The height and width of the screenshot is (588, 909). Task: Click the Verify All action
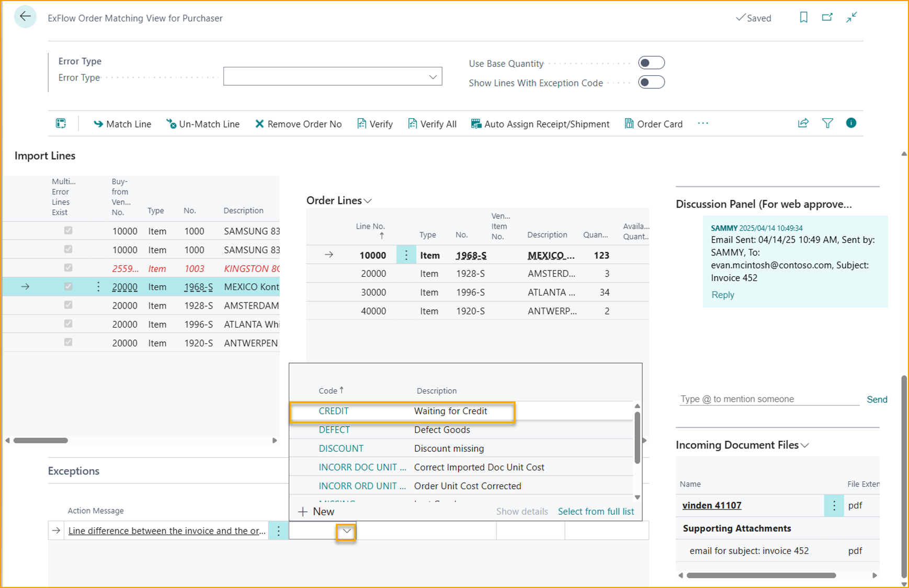(x=432, y=124)
